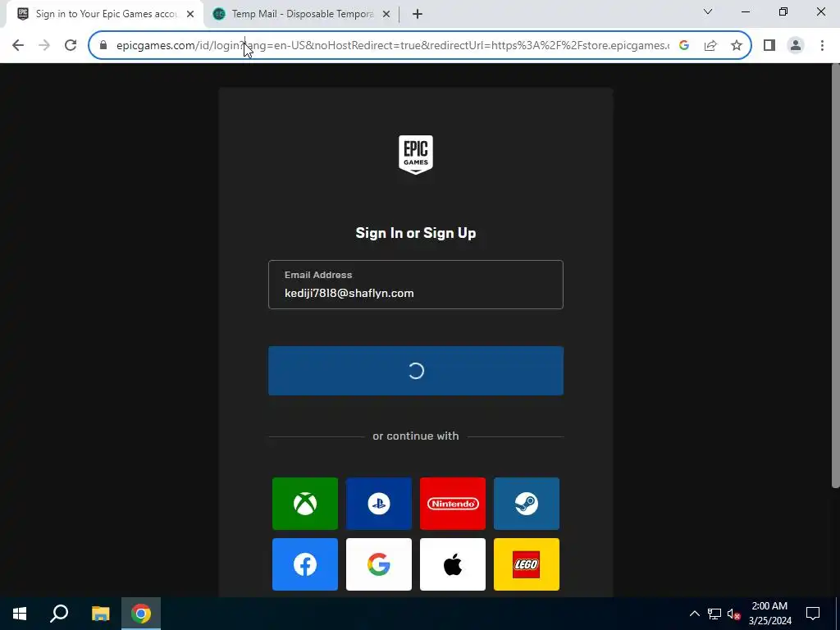Image resolution: width=840 pixels, height=630 pixels.
Task: Open the clock and date
Action: click(x=769, y=614)
